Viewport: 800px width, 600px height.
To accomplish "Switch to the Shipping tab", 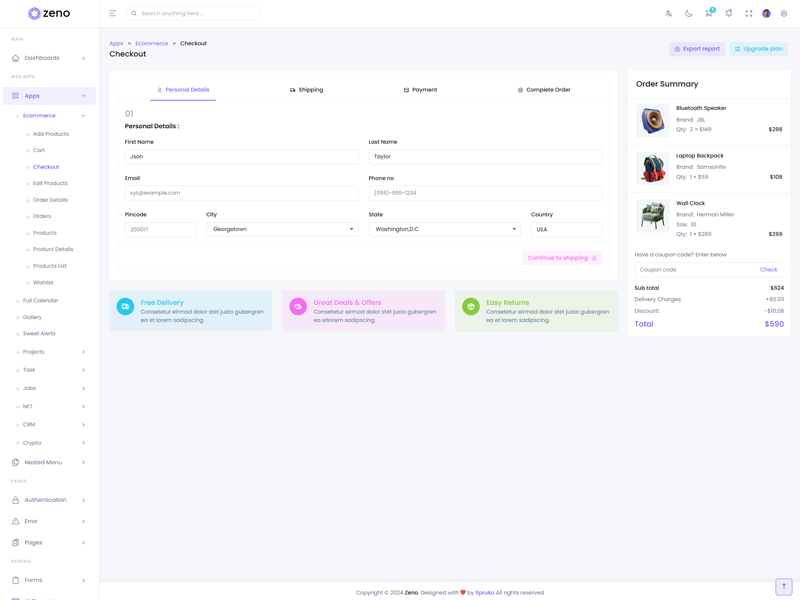I will 306,90.
